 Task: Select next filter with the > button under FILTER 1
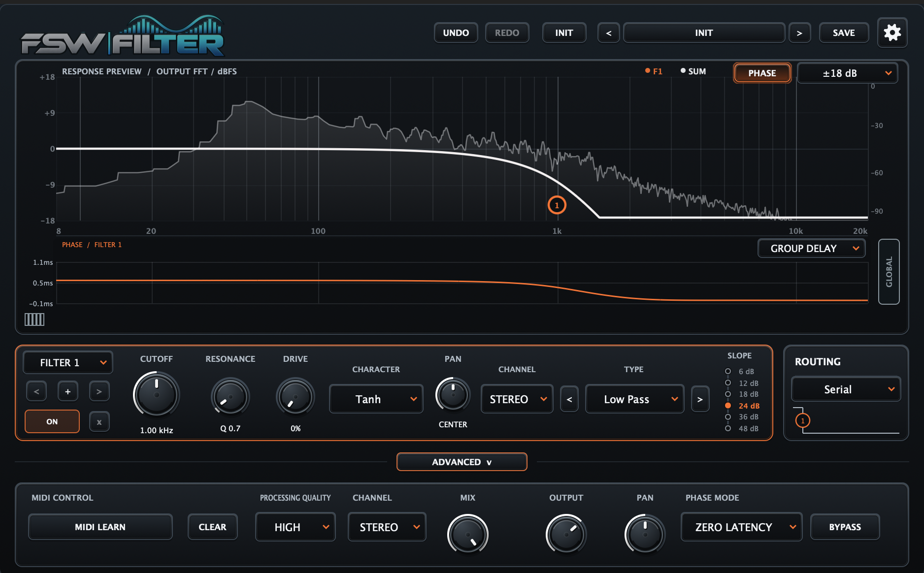click(99, 391)
